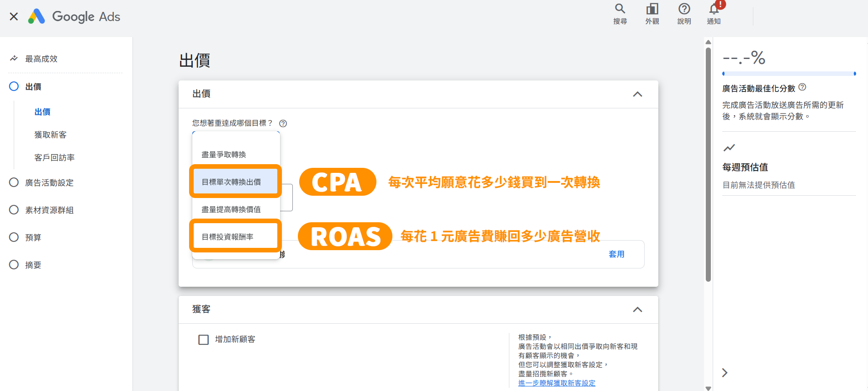Open 客戶回訪率 sub-item in sidebar

(x=54, y=157)
